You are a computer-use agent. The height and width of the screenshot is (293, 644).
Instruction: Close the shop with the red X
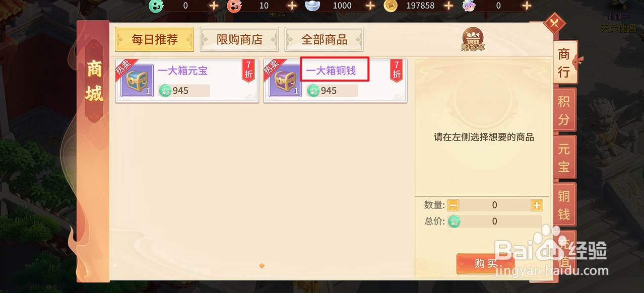coord(555,23)
